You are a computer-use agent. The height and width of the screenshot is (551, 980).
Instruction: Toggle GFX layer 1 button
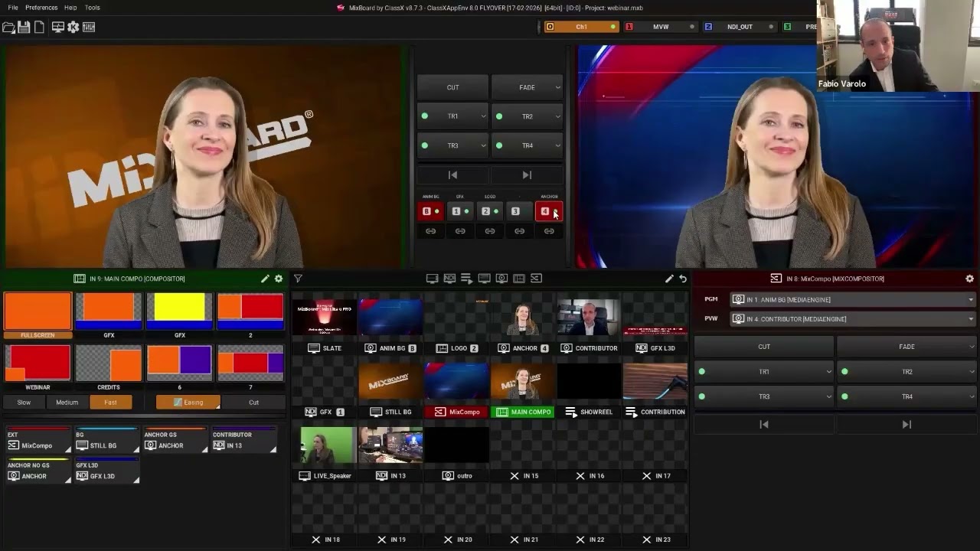pos(460,211)
